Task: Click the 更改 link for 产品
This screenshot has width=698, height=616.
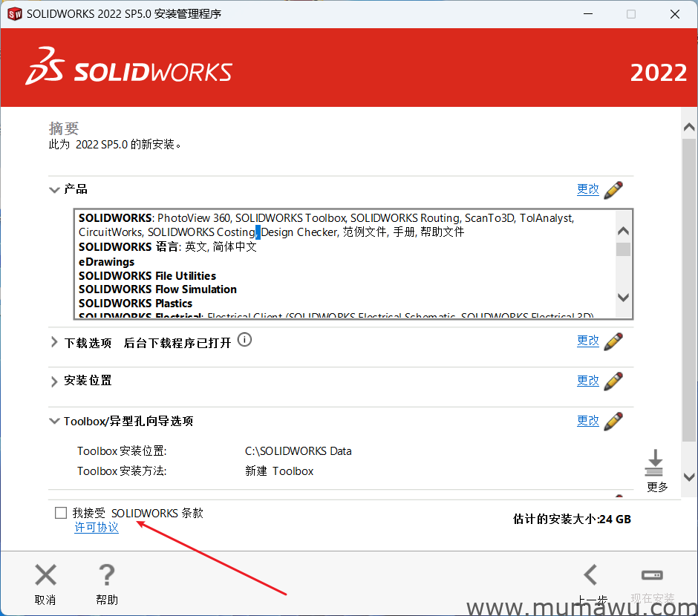Action: [587, 189]
